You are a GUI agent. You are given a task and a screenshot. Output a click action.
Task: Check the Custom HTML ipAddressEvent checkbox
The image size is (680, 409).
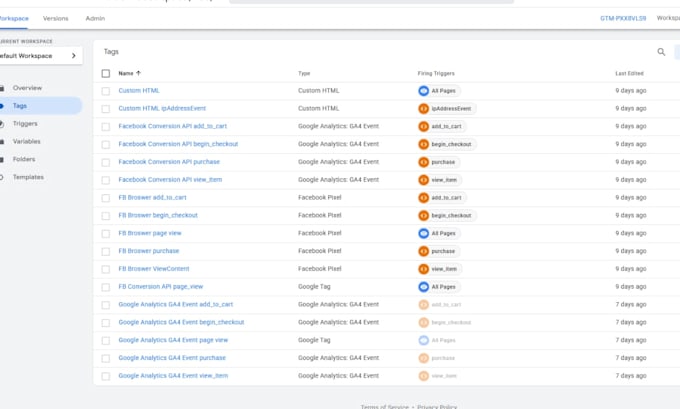(x=106, y=109)
